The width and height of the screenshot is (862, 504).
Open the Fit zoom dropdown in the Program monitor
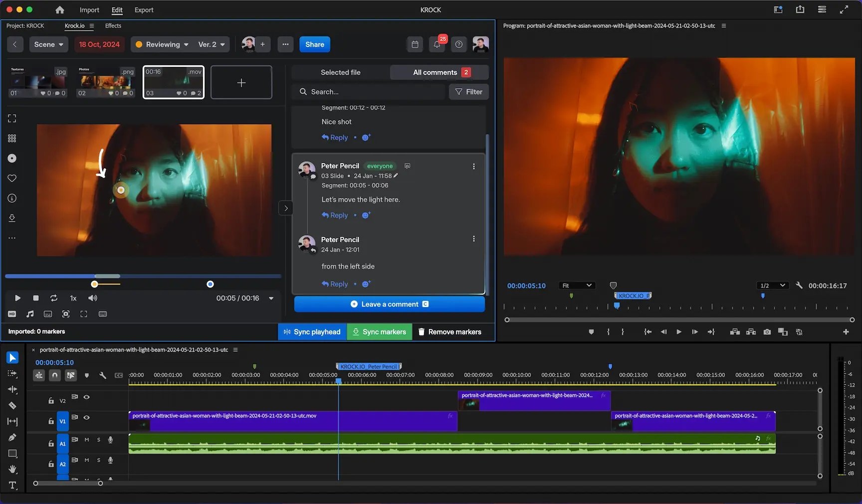click(x=577, y=285)
